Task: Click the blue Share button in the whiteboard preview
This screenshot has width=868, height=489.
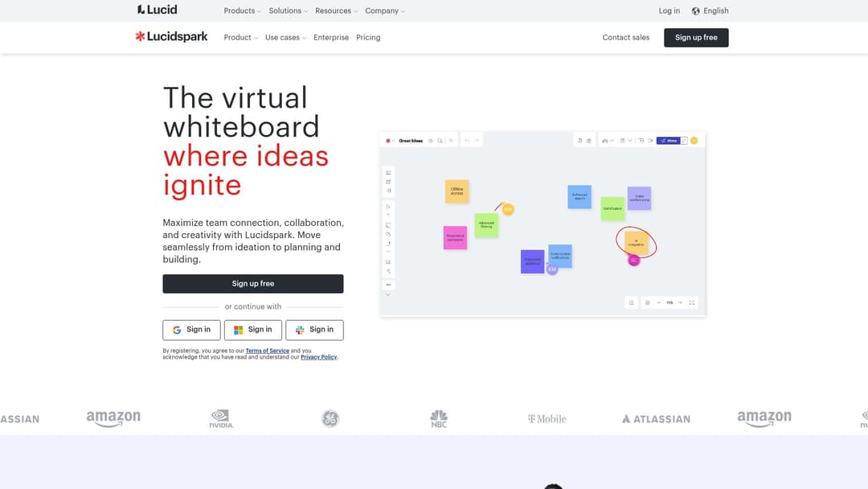Action: click(668, 141)
